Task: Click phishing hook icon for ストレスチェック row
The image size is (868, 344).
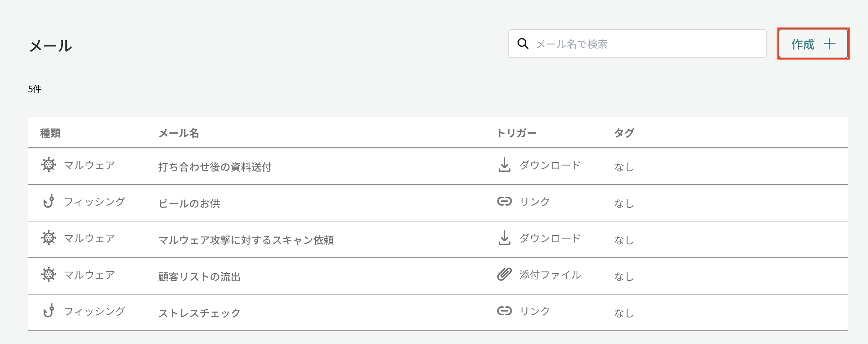Action: 49,311
